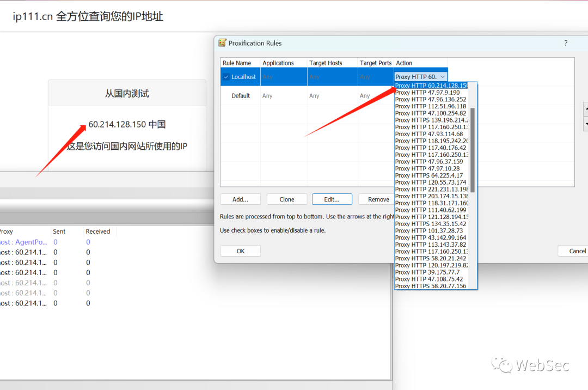Toggle the Localhost rule checkbox
588x390 pixels.
point(226,77)
